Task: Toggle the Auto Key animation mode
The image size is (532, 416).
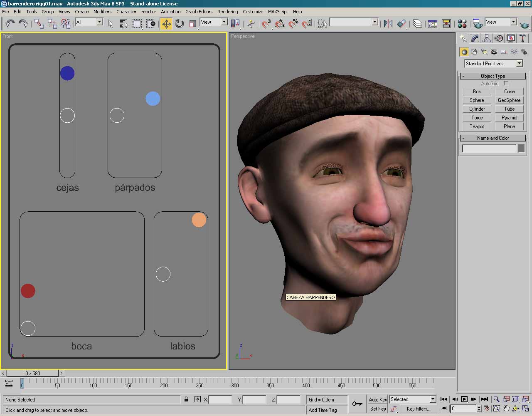Action: [x=377, y=399]
